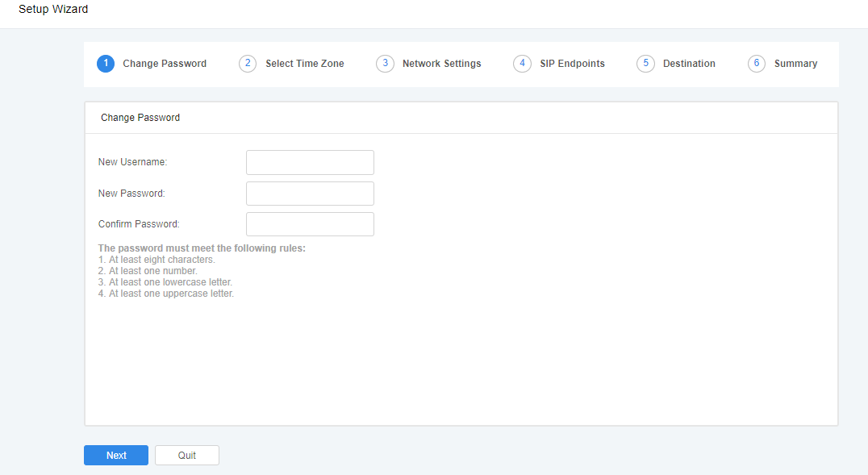Click the New Username: label
The width and height of the screenshot is (868, 475).
click(x=132, y=162)
